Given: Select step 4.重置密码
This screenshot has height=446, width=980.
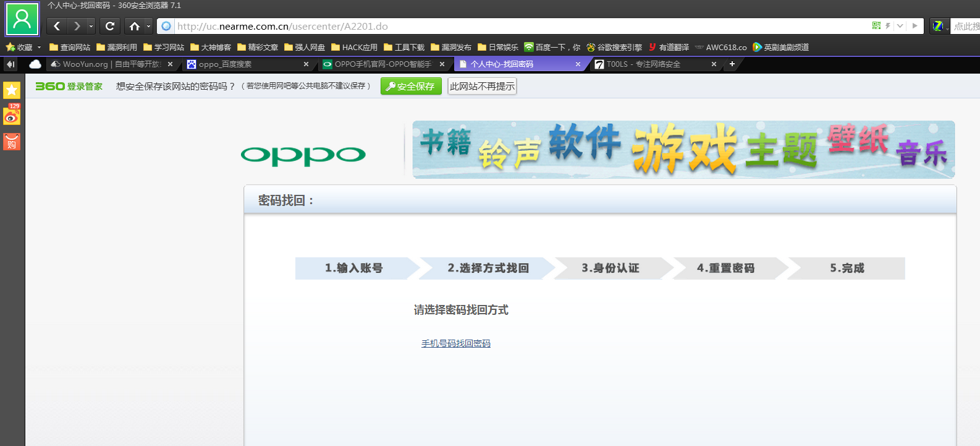Looking at the screenshot, I should click(x=726, y=268).
